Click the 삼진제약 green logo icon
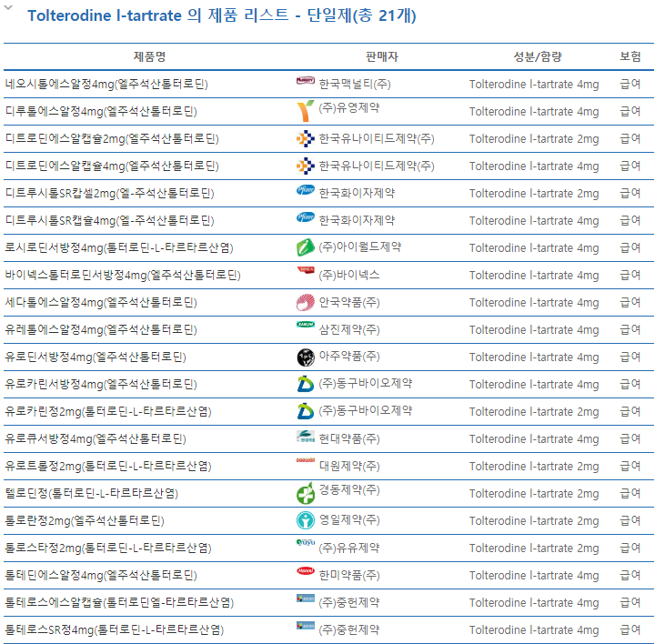The width and height of the screenshot is (655, 644). 306,325
